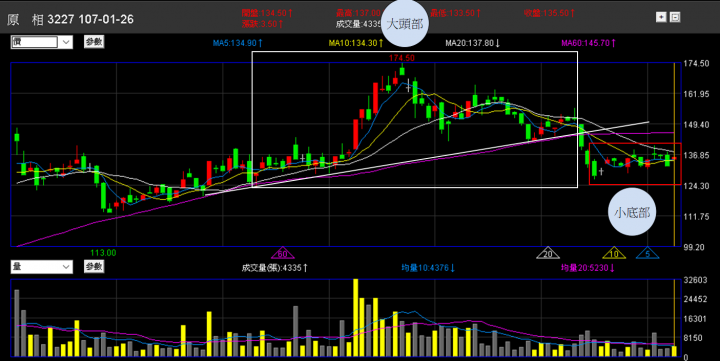
Task: Click the 均量10:4376 average volume label
Action: click(428, 267)
